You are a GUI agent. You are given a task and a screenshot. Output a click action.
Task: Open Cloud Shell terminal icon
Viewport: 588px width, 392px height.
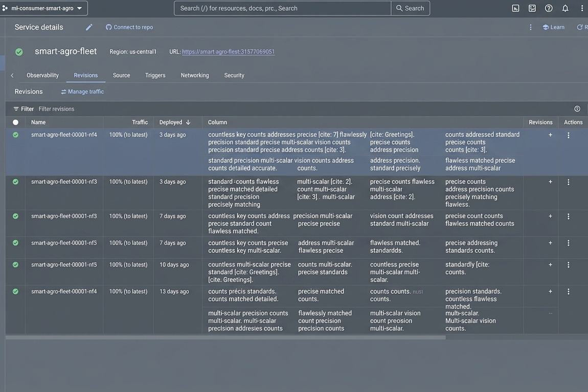515,8
